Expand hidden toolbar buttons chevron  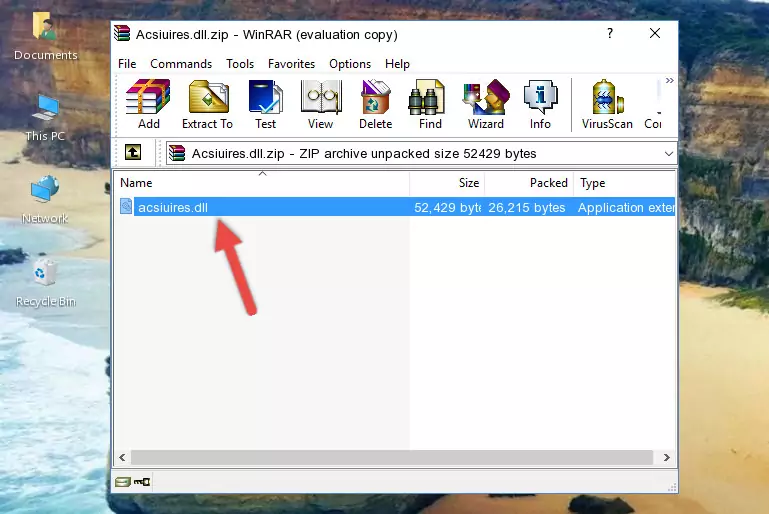coord(669,80)
